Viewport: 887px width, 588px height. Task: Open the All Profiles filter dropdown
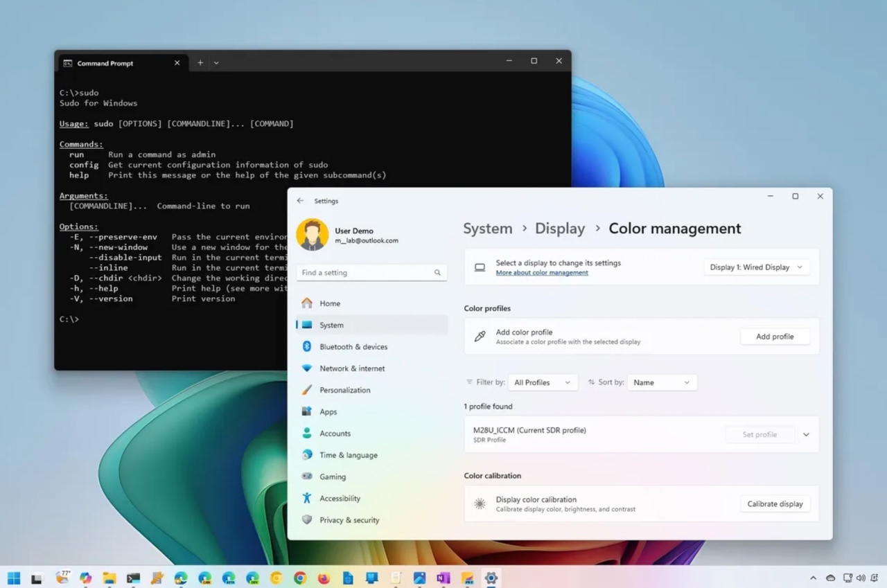coord(543,382)
